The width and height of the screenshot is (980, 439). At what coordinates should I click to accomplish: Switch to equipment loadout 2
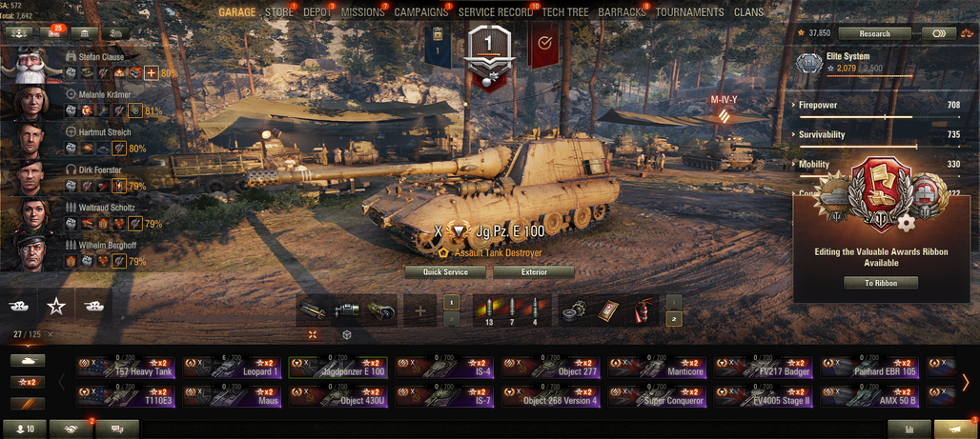tap(452, 319)
